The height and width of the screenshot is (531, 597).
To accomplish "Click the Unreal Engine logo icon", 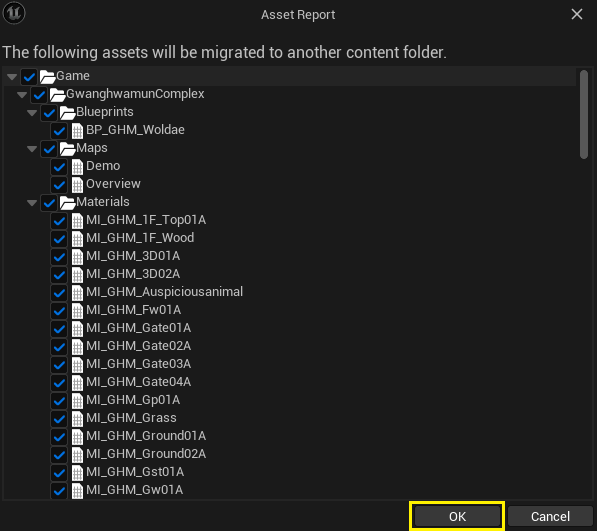I will pos(14,13).
